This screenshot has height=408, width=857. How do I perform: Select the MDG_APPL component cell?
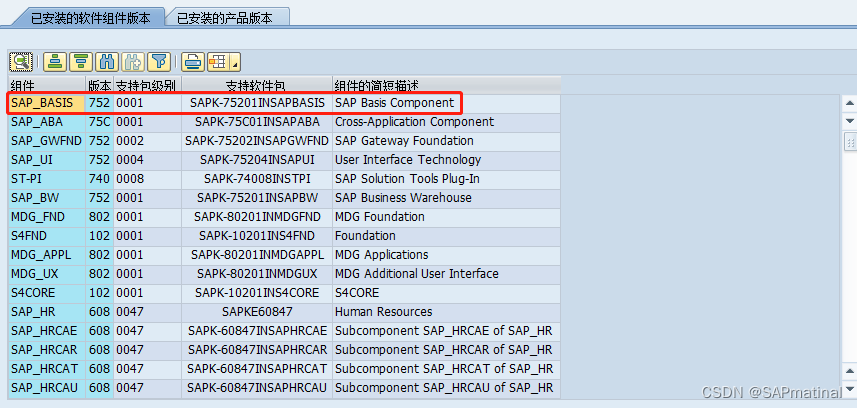click(x=47, y=255)
